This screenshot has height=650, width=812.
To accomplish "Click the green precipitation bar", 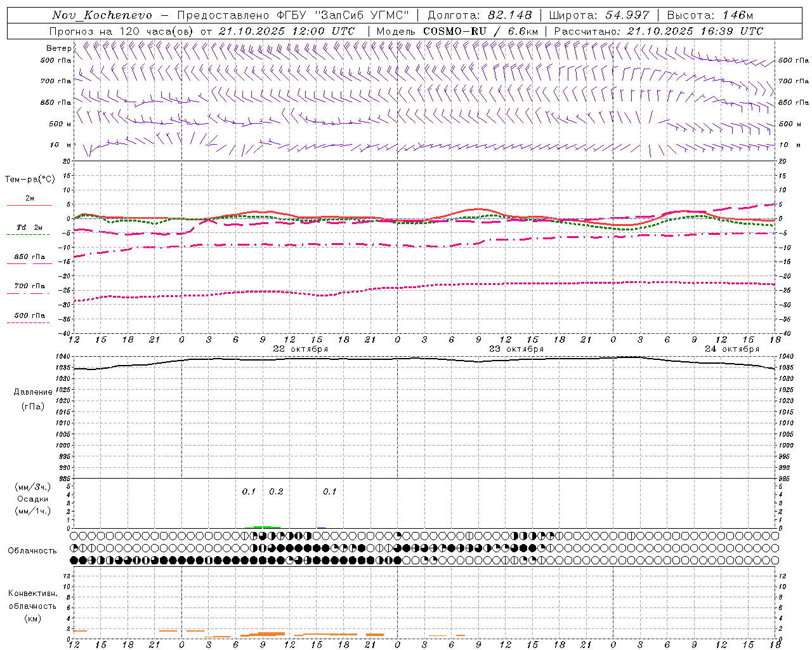I will coord(267,527).
